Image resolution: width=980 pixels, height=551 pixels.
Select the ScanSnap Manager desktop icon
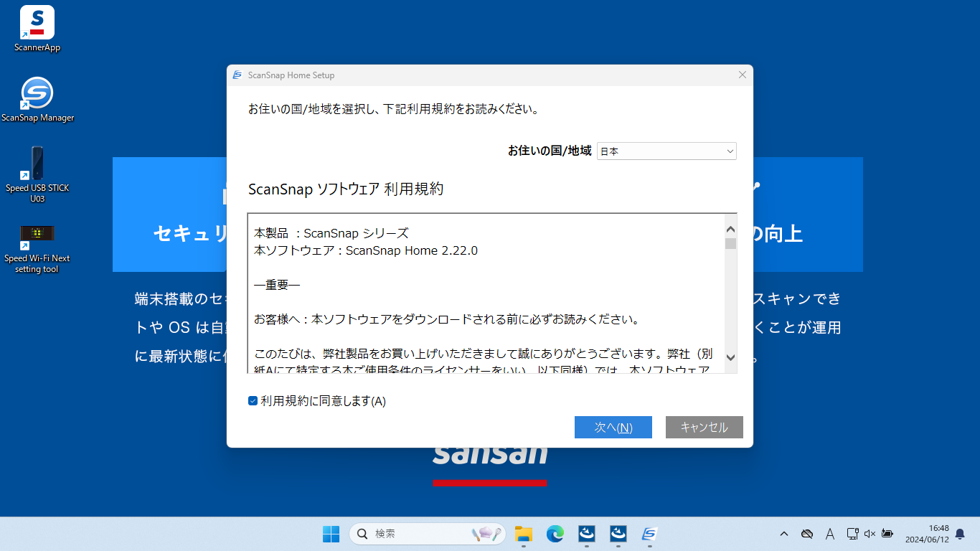(37, 99)
